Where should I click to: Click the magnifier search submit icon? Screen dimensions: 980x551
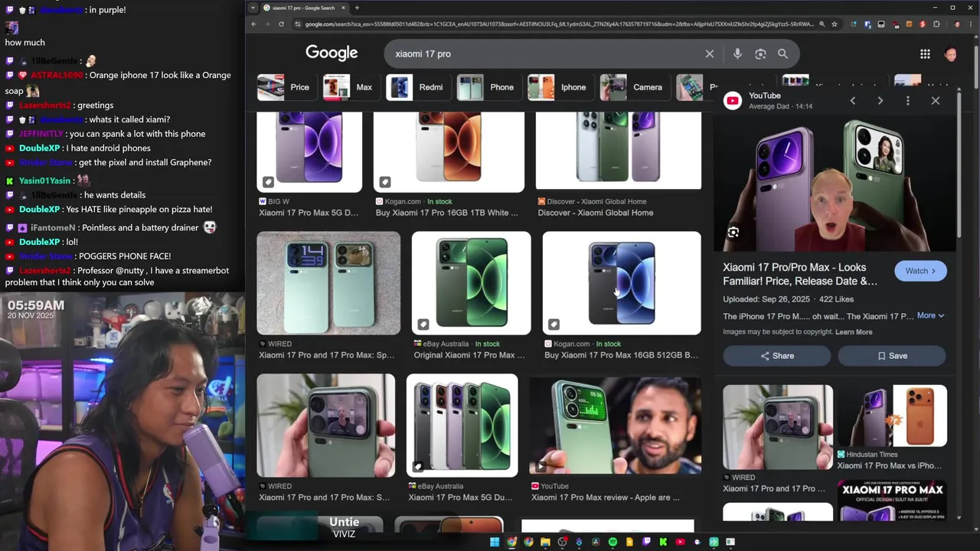tap(782, 54)
